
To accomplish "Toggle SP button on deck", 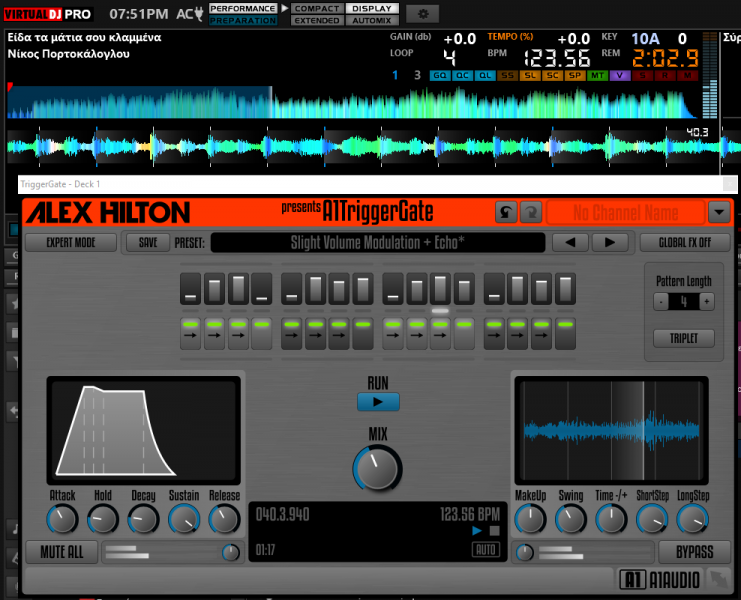I will (575, 75).
